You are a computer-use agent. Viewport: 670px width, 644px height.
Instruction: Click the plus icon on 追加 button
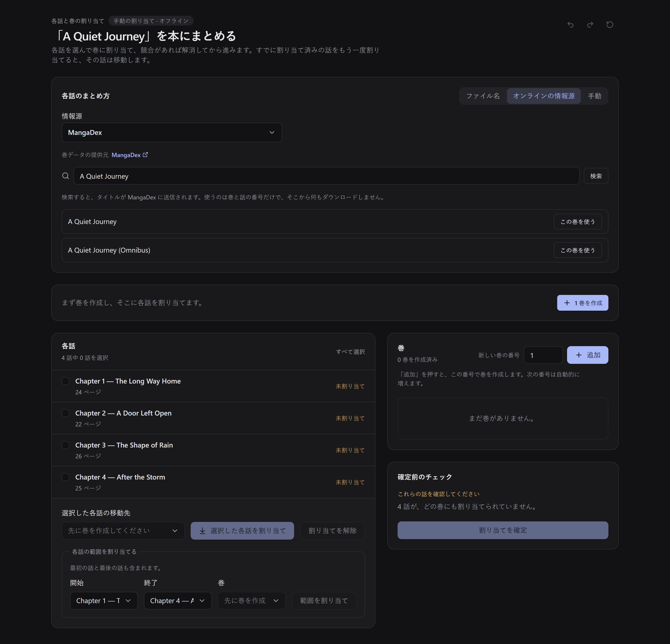(x=578, y=355)
